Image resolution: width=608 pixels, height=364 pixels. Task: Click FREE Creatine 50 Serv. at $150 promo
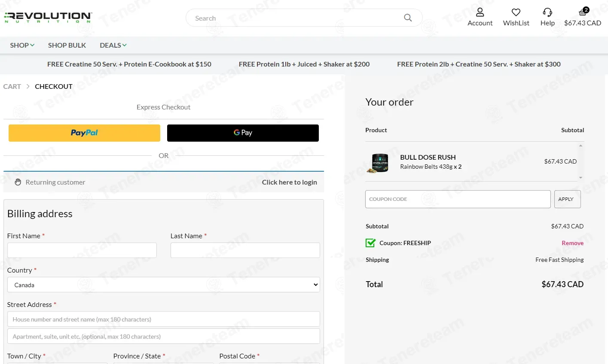pos(129,64)
